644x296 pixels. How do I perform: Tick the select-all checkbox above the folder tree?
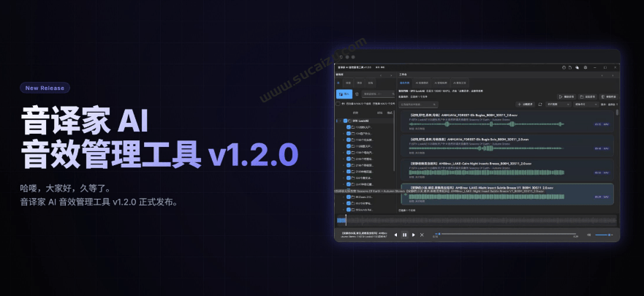coord(338,104)
